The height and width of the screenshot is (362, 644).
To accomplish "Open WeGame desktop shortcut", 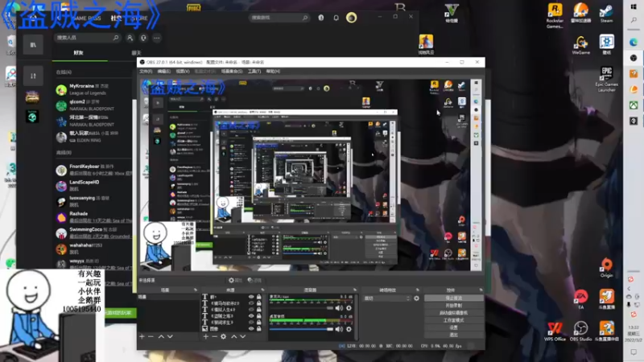I will [x=580, y=45].
